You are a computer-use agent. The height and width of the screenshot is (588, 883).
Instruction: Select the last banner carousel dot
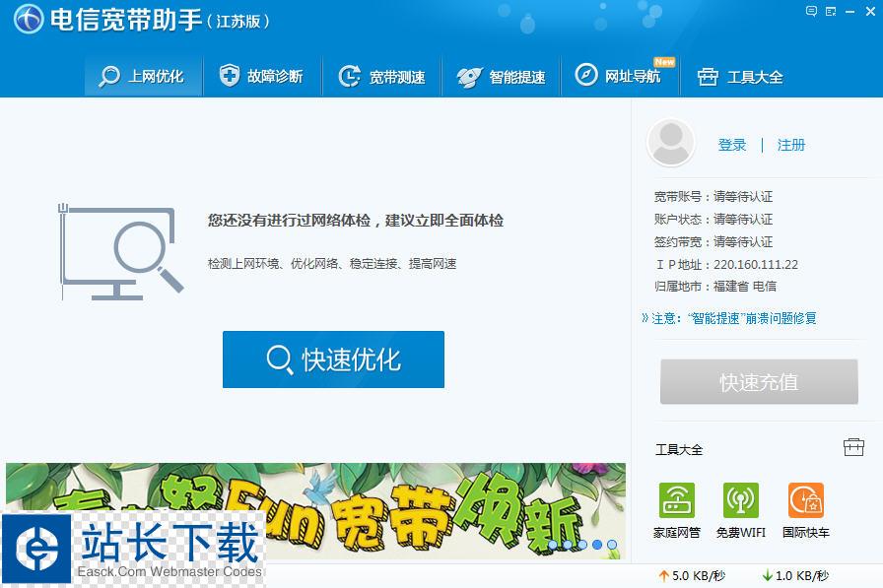[612, 545]
